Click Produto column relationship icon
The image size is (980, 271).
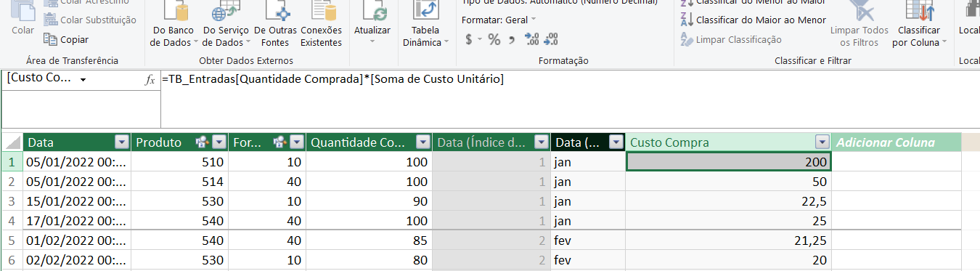203,142
